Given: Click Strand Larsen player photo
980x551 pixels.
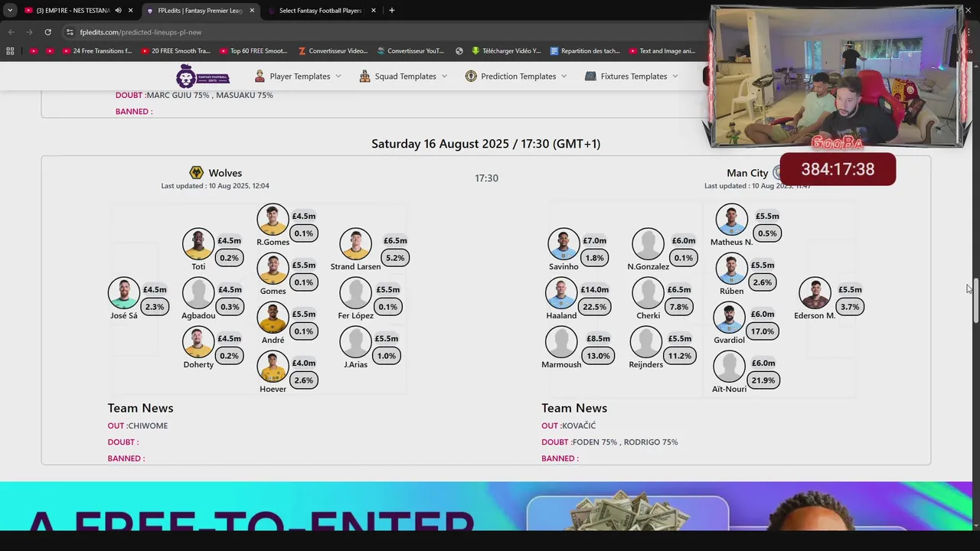Looking at the screenshot, I should 355,244.
